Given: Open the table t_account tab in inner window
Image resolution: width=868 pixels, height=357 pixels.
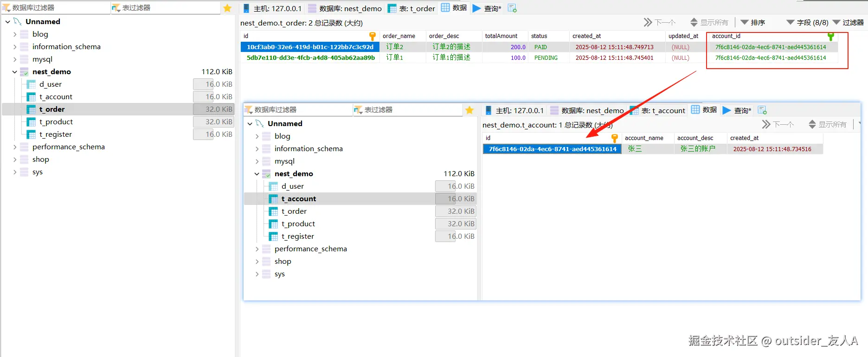Looking at the screenshot, I should pos(657,110).
